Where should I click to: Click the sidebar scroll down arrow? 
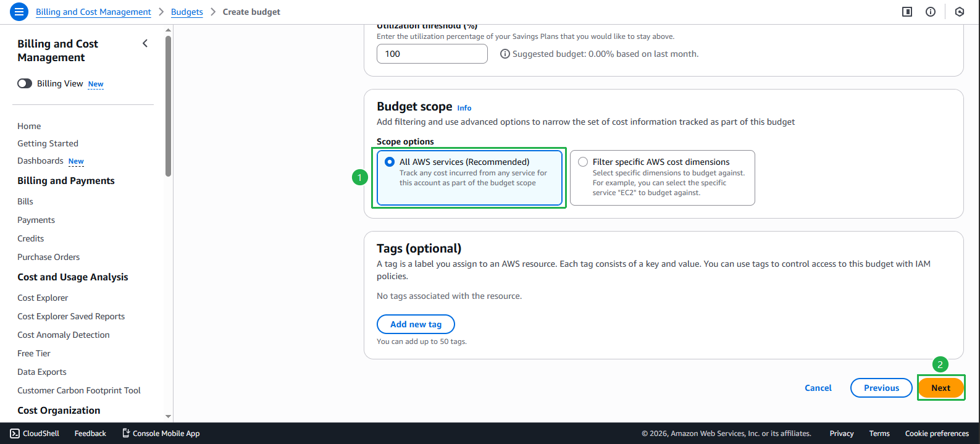coord(168,417)
